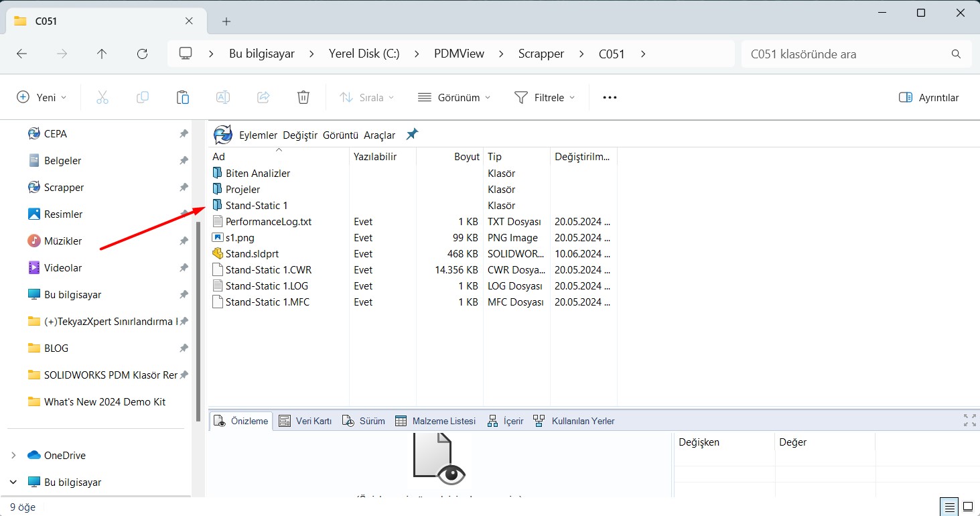The width and height of the screenshot is (980, 516).
Task: Switch to details list view icon
Action: click(949, 506)
